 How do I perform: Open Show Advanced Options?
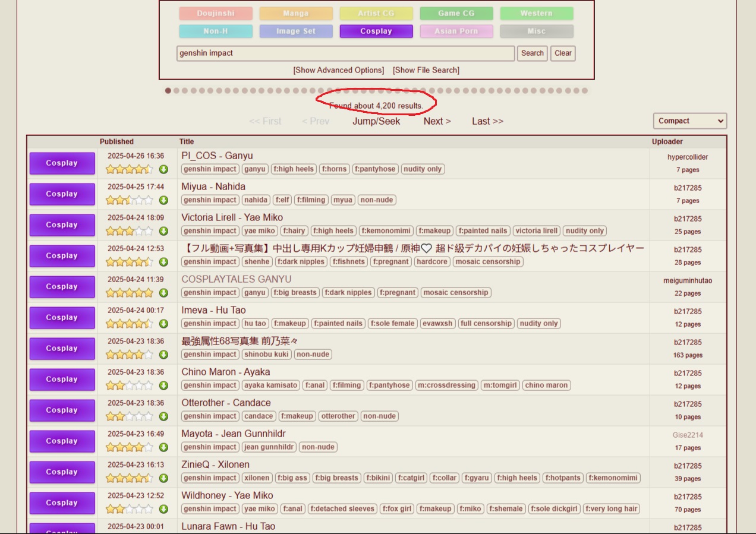pyautogui.click(x=339, y=70)
